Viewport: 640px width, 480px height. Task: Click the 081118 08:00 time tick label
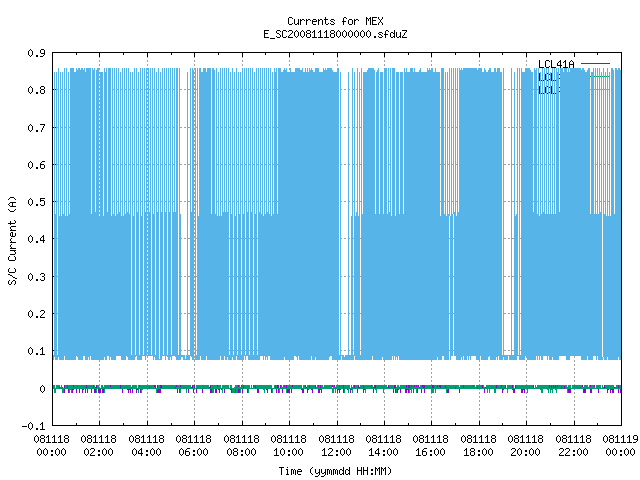pos(241,446)
